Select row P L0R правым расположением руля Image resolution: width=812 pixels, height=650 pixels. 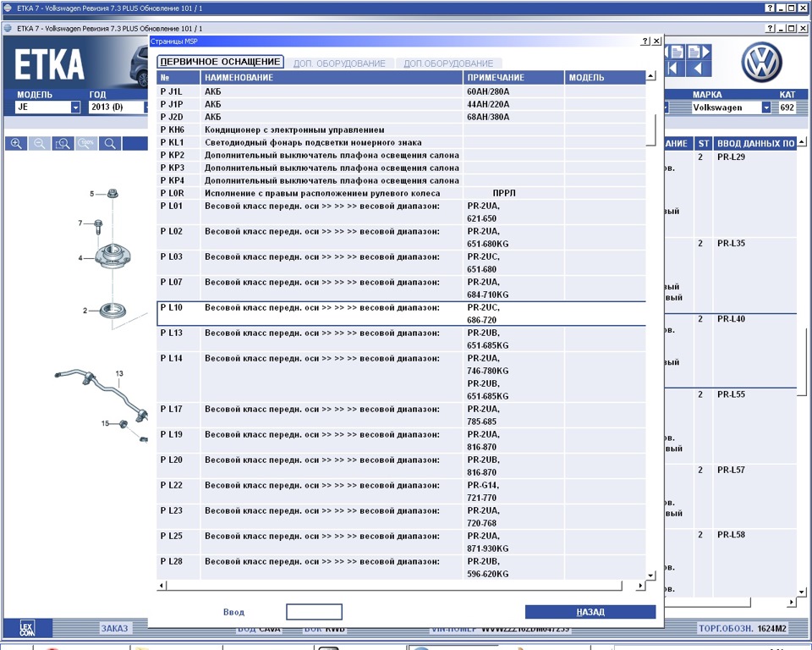click(x=401, y=193)
